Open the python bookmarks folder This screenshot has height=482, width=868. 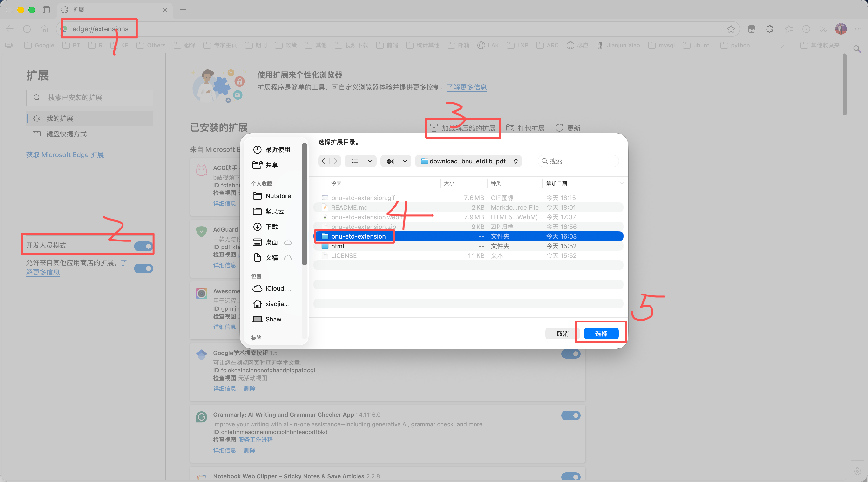pyautogui.click(x=735, y=45)
